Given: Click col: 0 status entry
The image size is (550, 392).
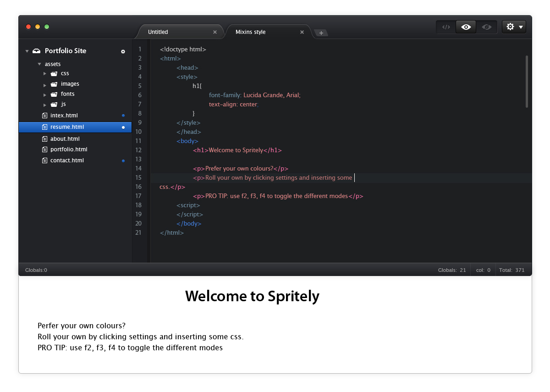Looking at the screenshot, I should (x=483, y=270).
